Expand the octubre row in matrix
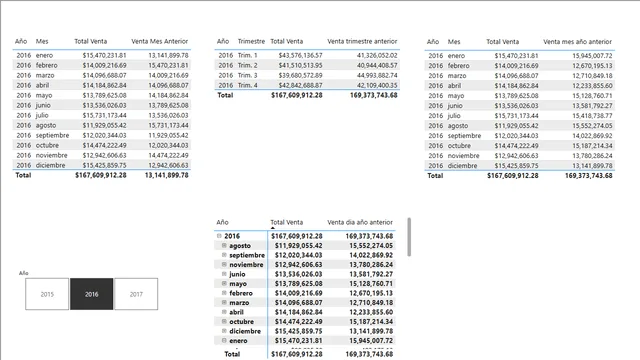This screenshot has height=360, width=640. (224, 321)
